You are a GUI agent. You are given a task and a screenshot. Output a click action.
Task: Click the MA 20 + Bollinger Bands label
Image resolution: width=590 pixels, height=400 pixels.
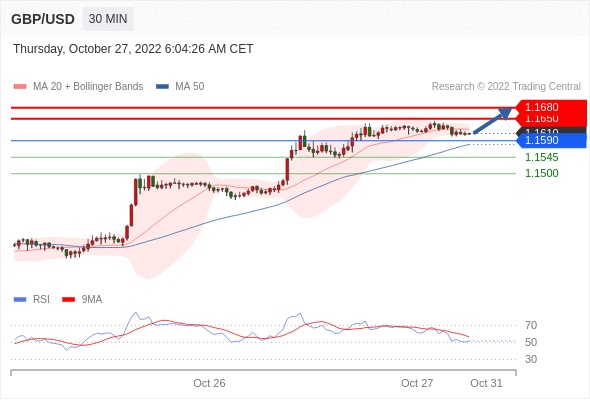coord(88,87)
